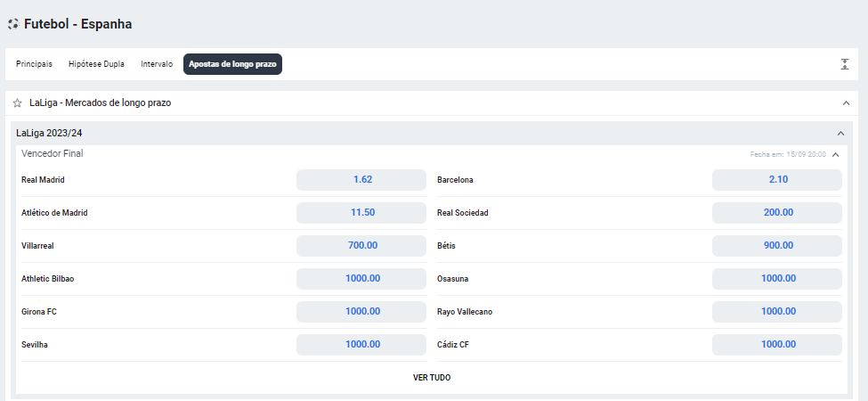The image size is (868, 401).
Task: Click the Bétis team name
Action: [446, 246]
